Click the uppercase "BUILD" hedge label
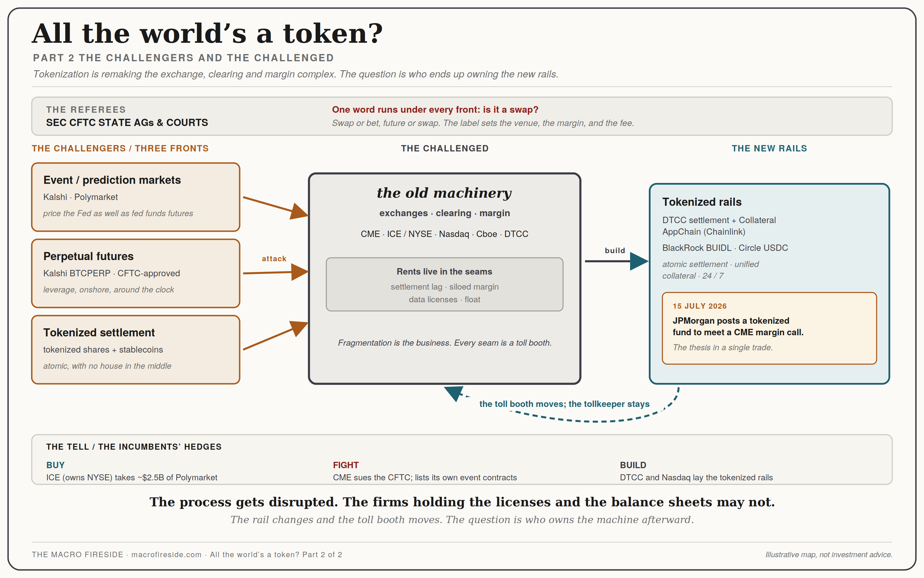Screen dimensions: 924x578 633,465
